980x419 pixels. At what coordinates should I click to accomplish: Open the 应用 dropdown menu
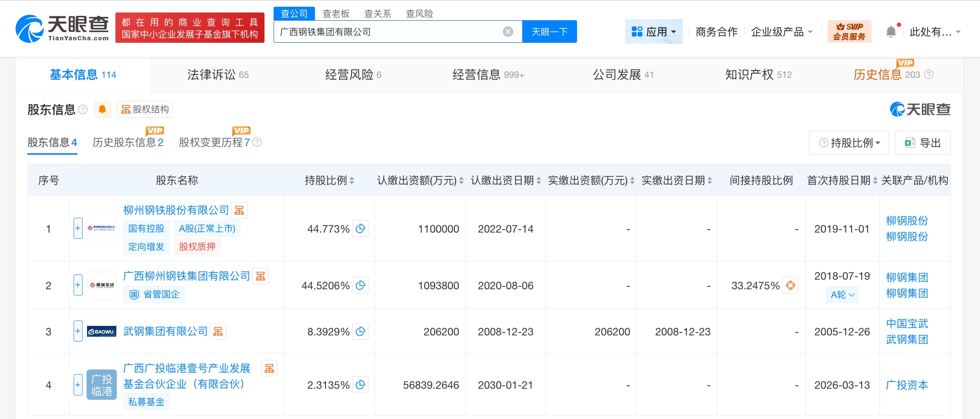(653, 32)
